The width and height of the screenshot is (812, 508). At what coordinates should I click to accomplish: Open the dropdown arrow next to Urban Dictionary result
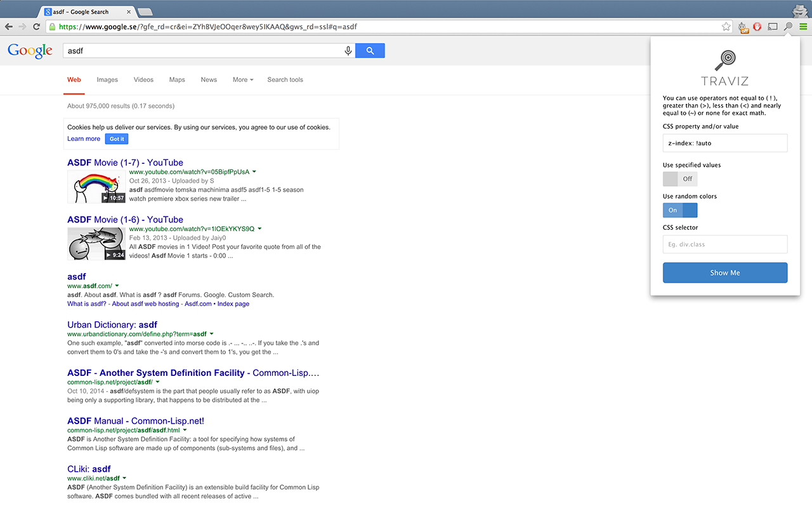click(212, 333)
